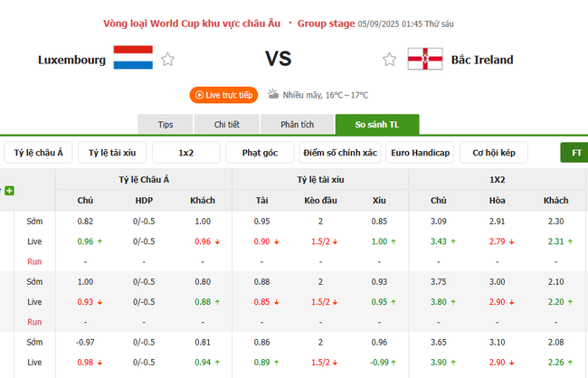Choose the Tỷ lệ tài xỉu filter
The width and height of the screenshot is (588, 378).
pos(112,153)
